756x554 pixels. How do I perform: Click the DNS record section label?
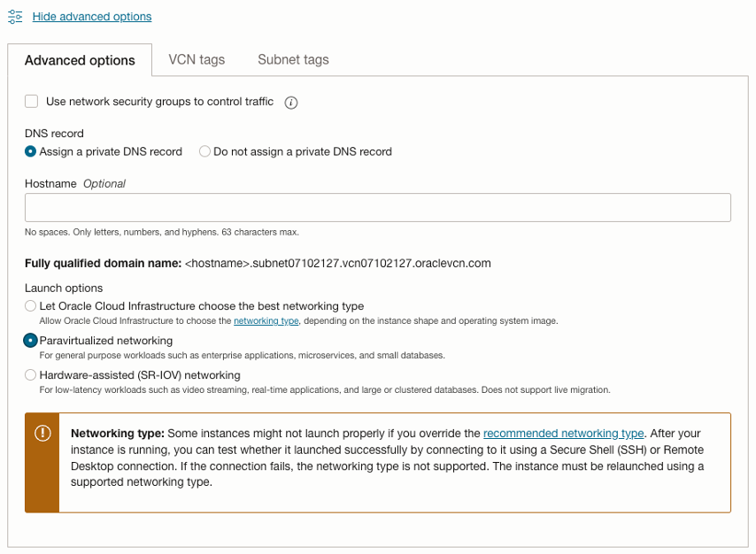pos(54,133)
